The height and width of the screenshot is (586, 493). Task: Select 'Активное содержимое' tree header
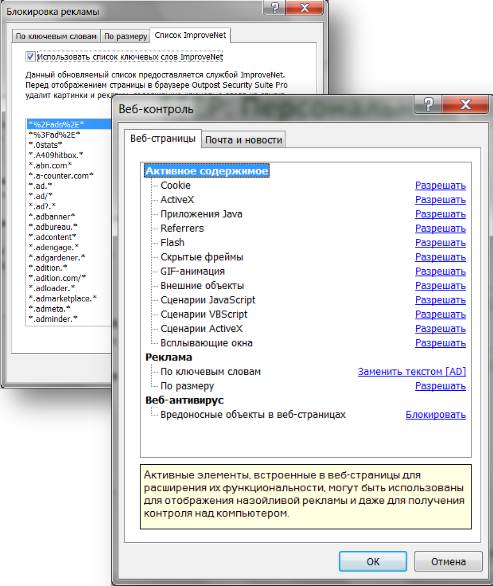(207, 171)
